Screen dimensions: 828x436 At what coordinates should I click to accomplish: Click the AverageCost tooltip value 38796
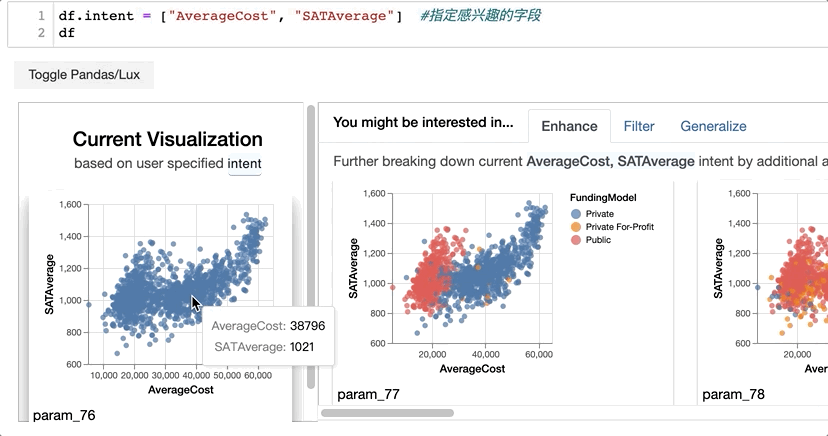tap(308, 326)
